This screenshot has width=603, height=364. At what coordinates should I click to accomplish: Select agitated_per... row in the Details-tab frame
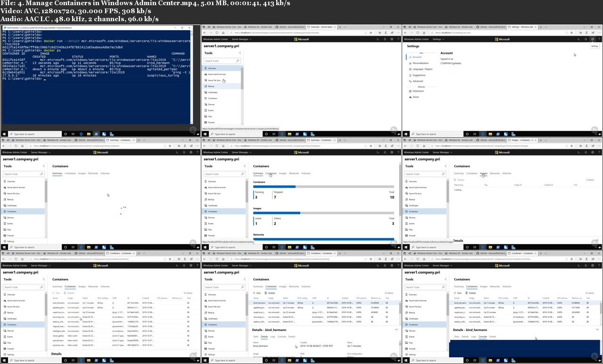323,307
